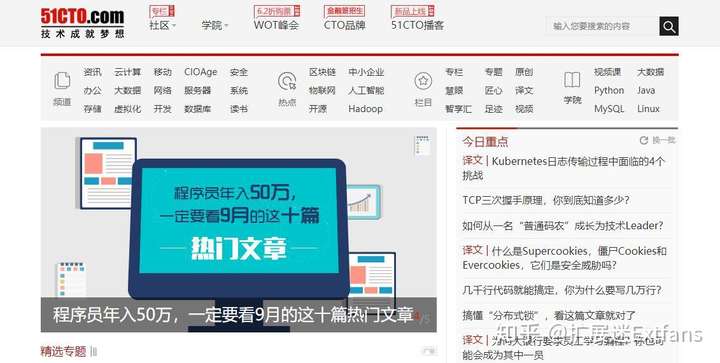Open the 开发 channel
720x363 pixels.
click(x=163, y=109)
